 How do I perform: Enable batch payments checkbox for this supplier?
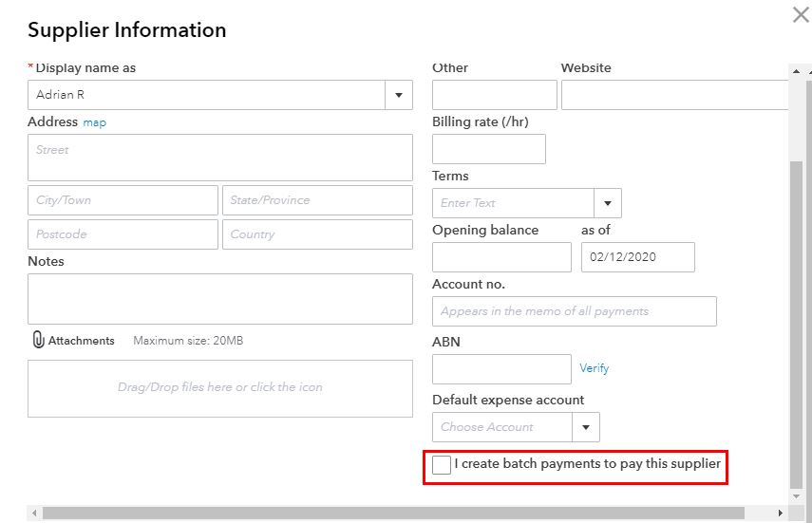(x=442, y=464)
